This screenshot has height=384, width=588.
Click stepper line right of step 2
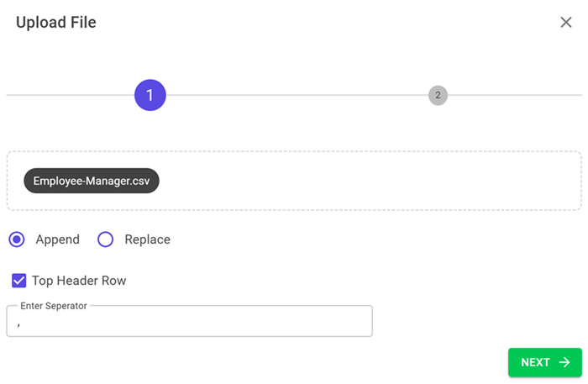pos(512,96)
